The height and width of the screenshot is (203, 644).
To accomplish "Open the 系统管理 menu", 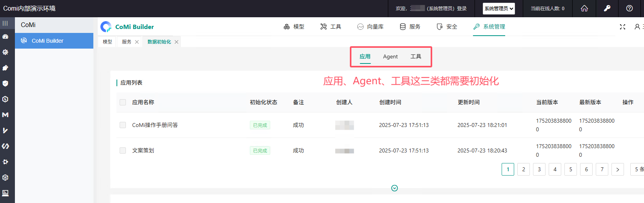I will click(489, 27).
